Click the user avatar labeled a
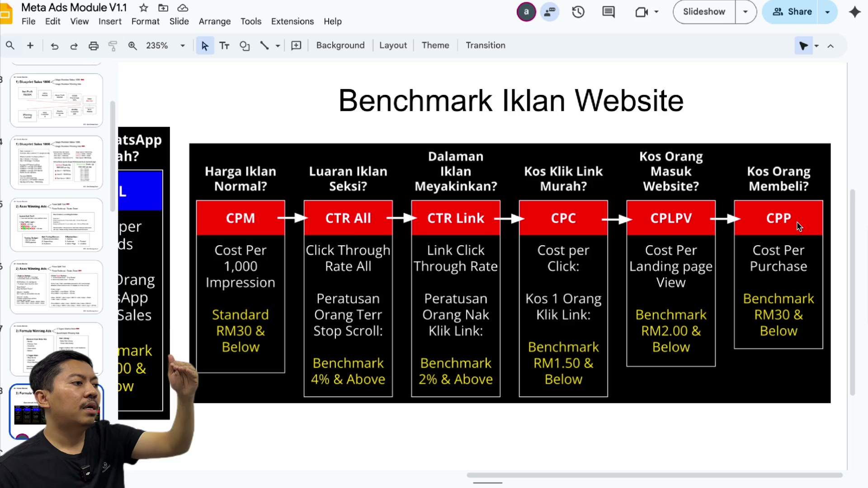This screenshot has width=868, height=488. (526, 12)
